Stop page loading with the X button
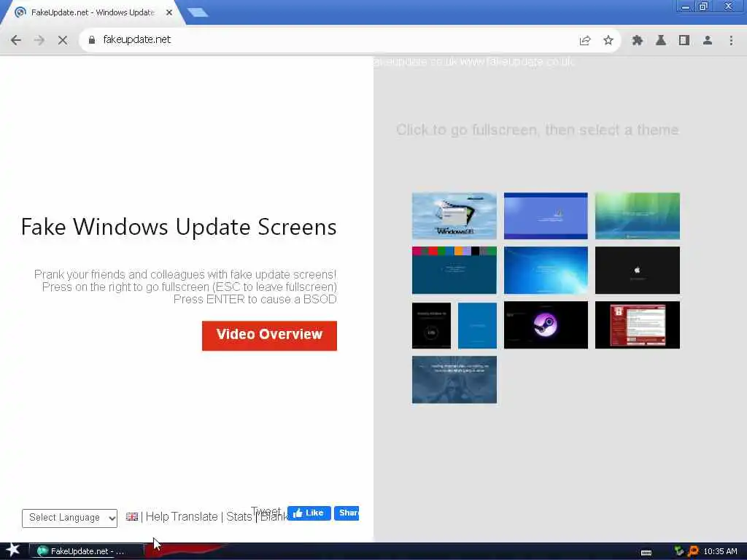 (x=63, y=41)
